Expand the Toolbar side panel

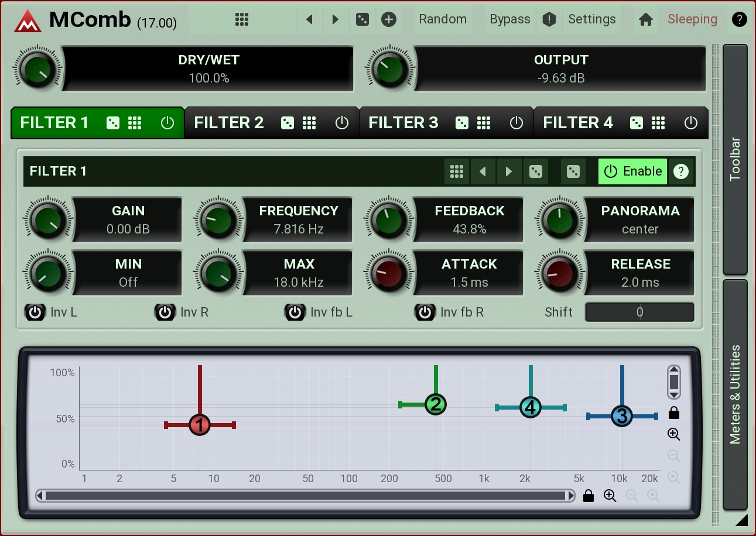point(735,159)
